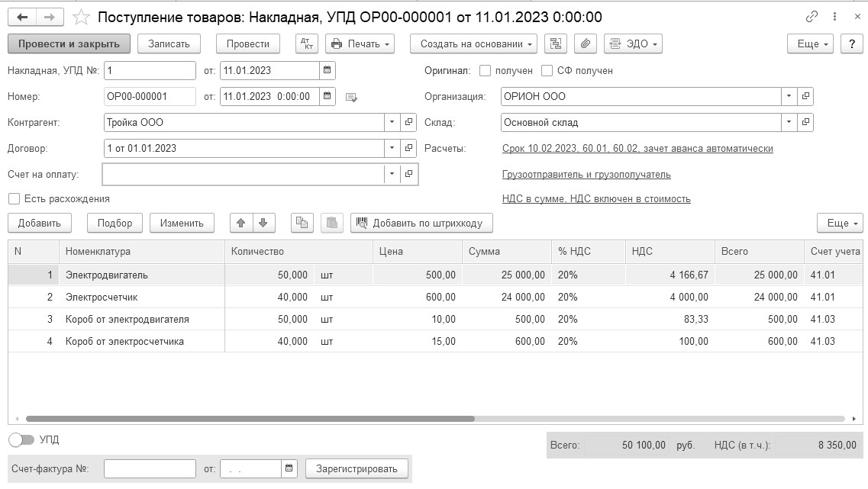Click Добавить по штрихкоду
Screen dimensions: 868x489
(x=422, y=223)
